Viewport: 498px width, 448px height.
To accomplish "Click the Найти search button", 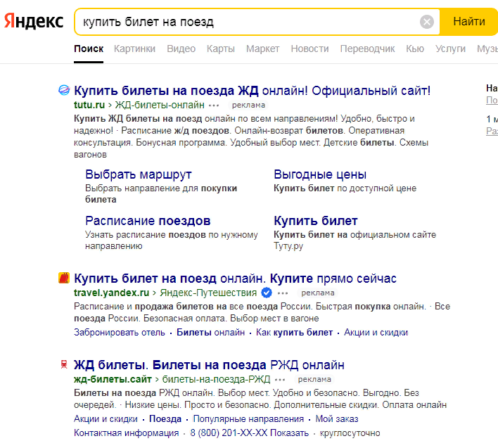I will pos(468,22).
